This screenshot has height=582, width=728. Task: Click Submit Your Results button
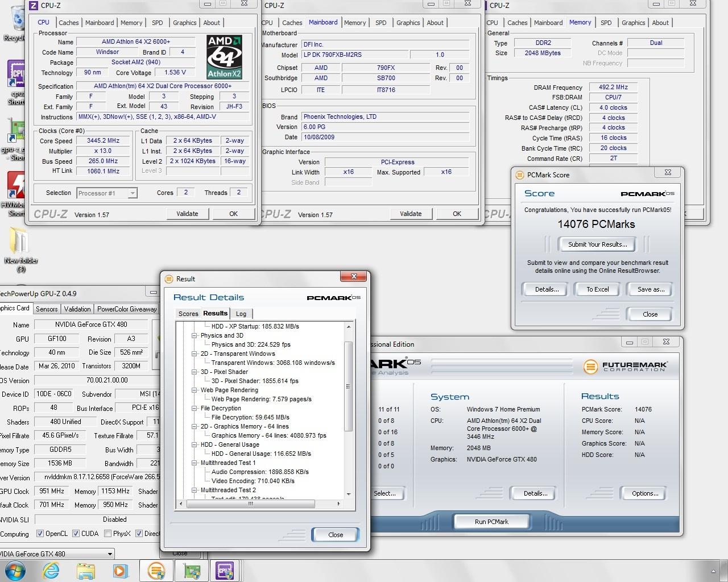(x=597, y=244)
